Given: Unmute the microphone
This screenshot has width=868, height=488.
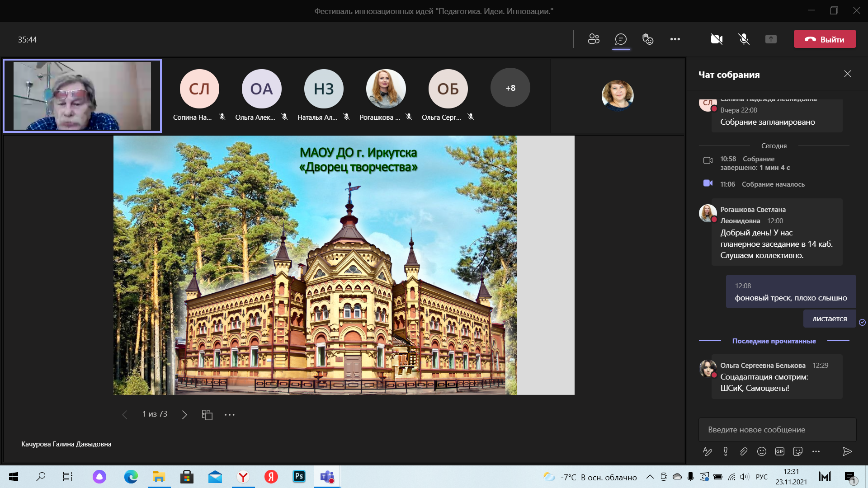Looking at the screenshot, I should (744, 39).
